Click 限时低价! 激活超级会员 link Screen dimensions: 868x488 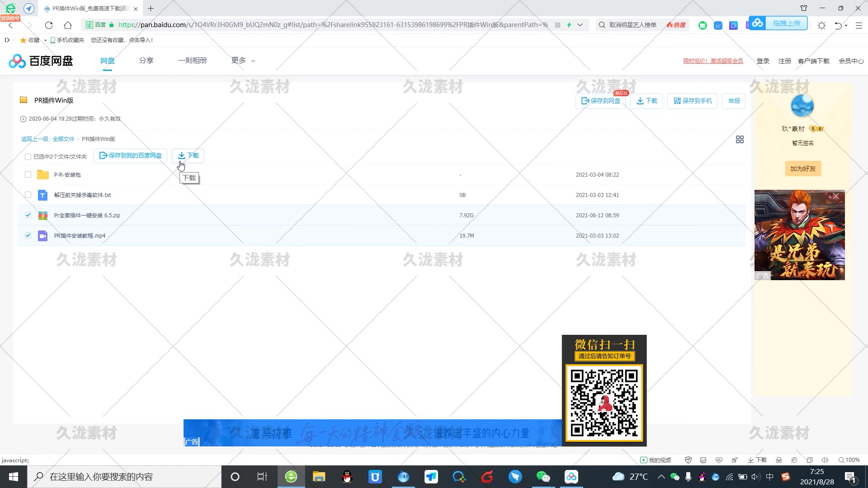713,61
